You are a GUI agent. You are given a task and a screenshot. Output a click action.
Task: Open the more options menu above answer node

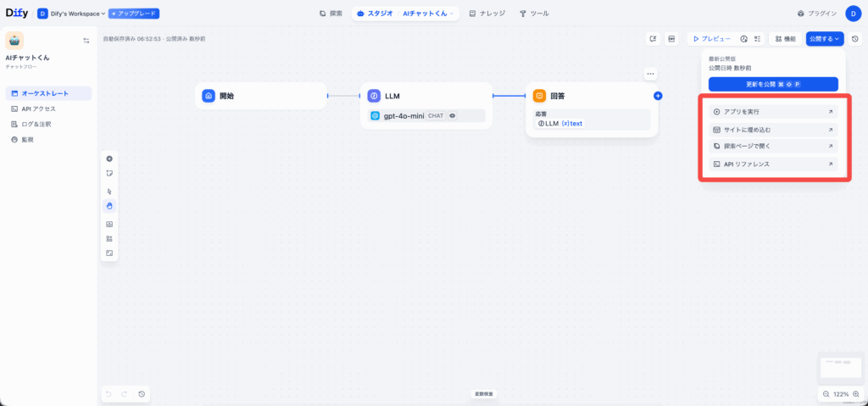pos(650,73)
